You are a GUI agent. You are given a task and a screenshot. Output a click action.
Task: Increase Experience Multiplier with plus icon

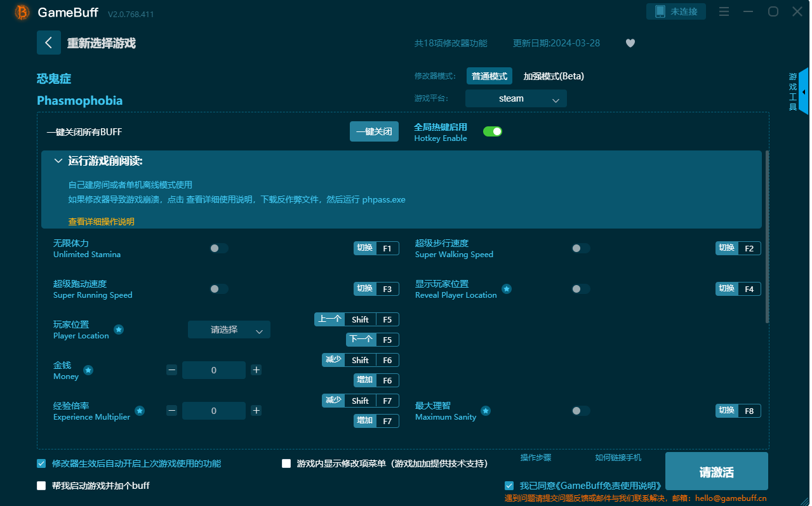pyautogui.click(x=256, y=411)
